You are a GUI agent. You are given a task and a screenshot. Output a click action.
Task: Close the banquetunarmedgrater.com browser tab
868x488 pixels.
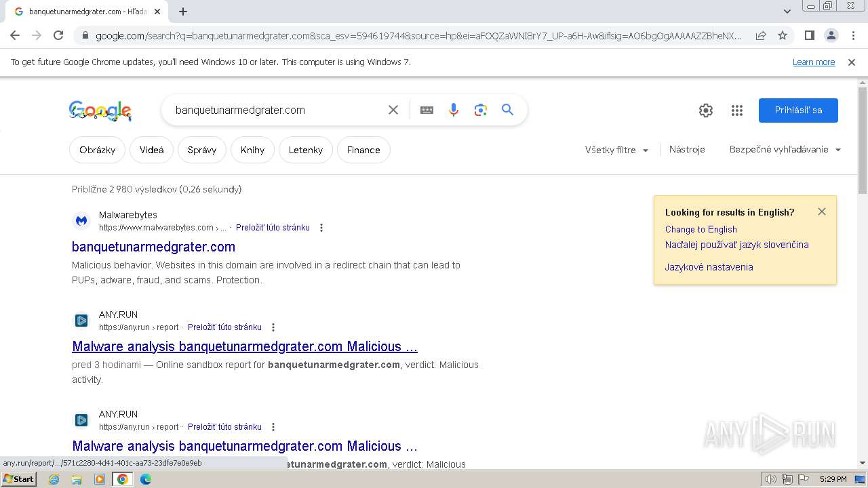tap(157, 12)
